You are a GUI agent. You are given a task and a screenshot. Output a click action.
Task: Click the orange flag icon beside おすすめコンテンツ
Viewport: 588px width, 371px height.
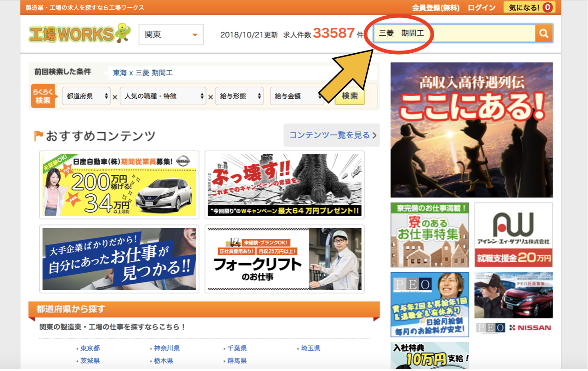(39, 136)
